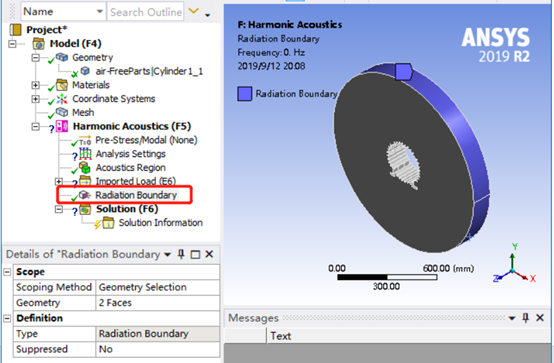
Task: Select the Solution Information icon
Action: 108,223
